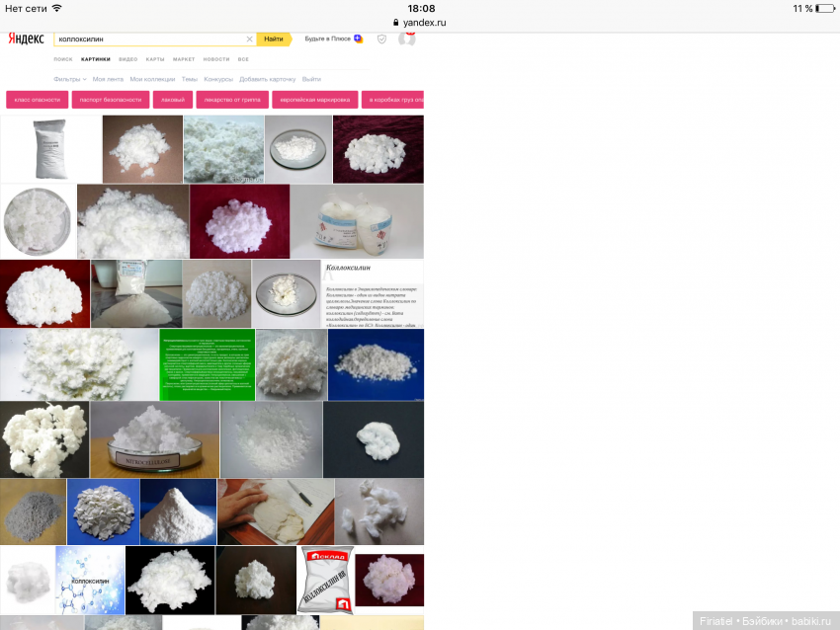Tap the Wi-Fi status icon
The image size is (840, 630).
56,8
